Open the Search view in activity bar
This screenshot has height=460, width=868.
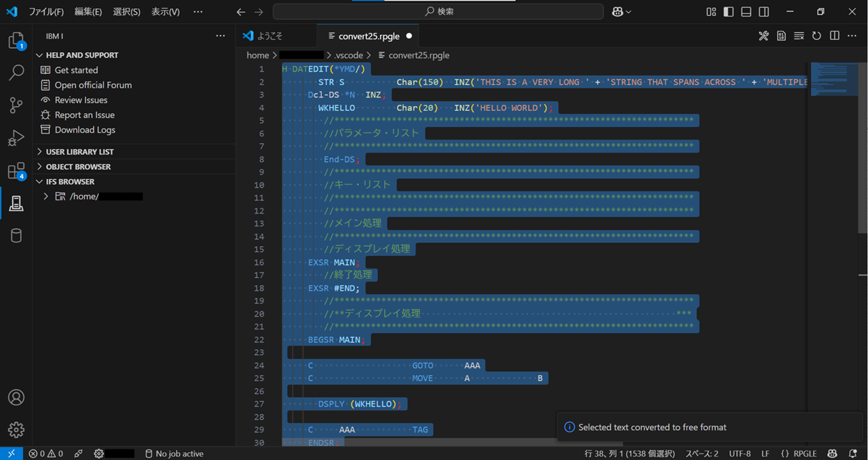[16, 72]
